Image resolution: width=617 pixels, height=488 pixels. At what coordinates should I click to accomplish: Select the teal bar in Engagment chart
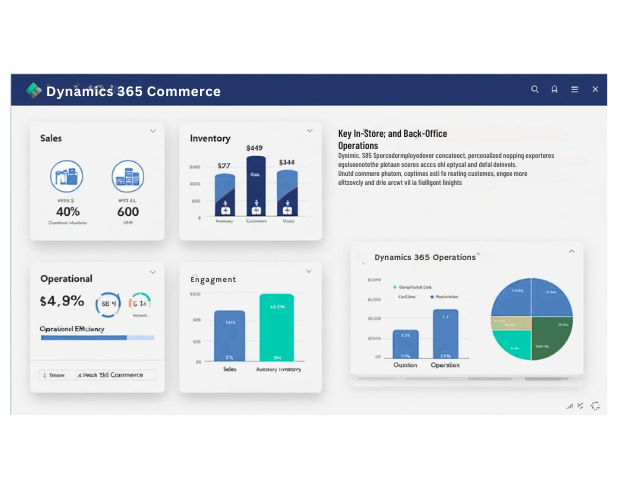pyautogui.click(x=277, y=327)
